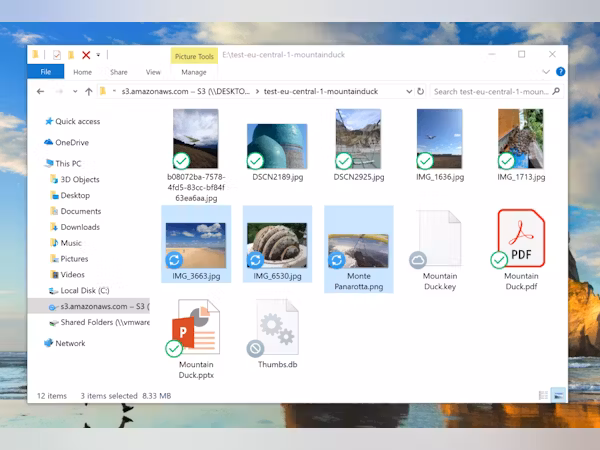Refresh the folder view

[x=421, y=91]
